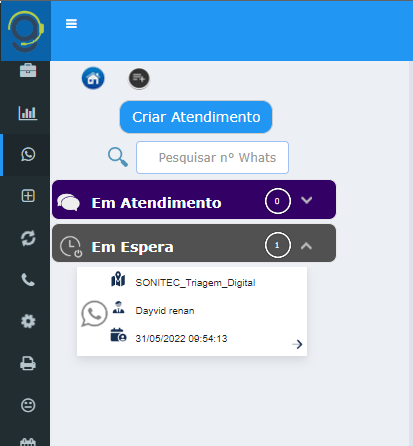The image size is (413, 446).
Task: Click the headset logo in top corner
Action: [26, 31]
